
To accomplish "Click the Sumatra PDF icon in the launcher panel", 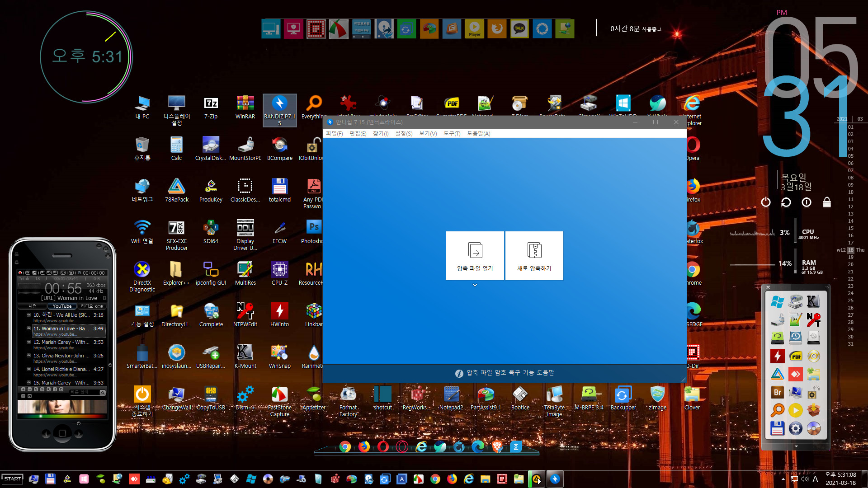I will pos(796,356).
